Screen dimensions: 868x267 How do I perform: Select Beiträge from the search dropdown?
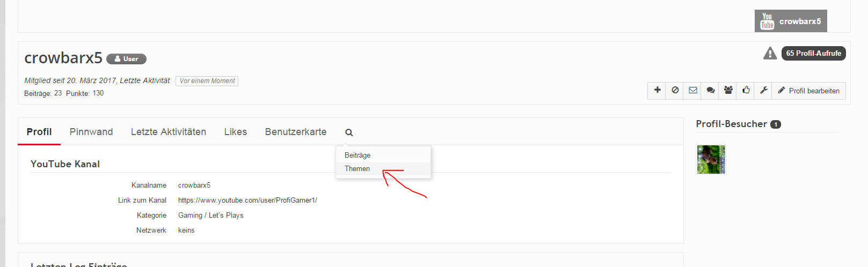[x=358, y=155]
